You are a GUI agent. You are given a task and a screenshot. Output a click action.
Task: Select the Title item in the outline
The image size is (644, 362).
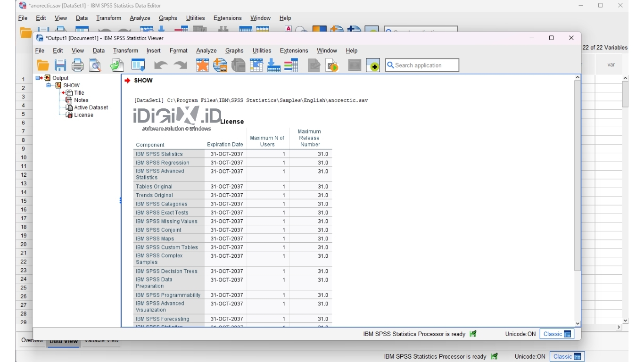(79, 93)
